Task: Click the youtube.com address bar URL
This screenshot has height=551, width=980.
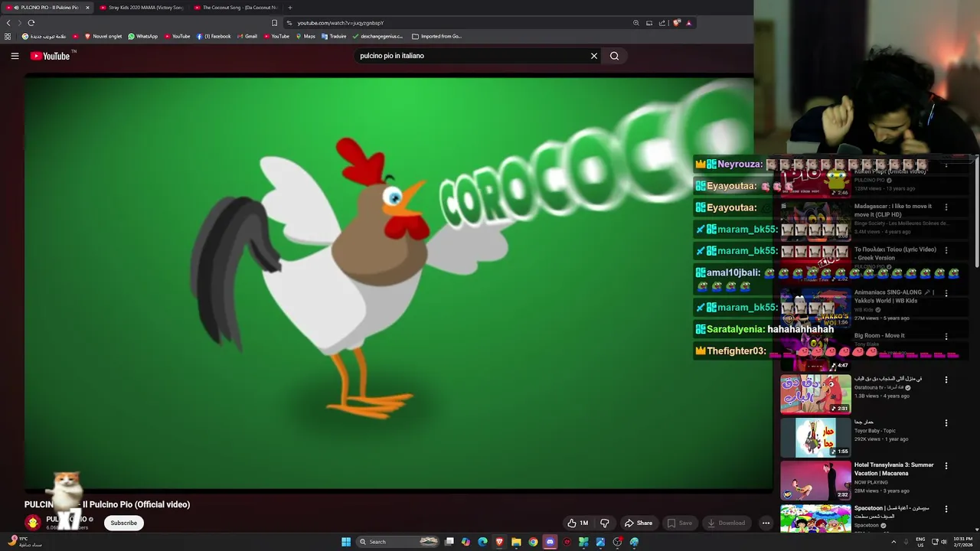Action: [x=341, y=23]
